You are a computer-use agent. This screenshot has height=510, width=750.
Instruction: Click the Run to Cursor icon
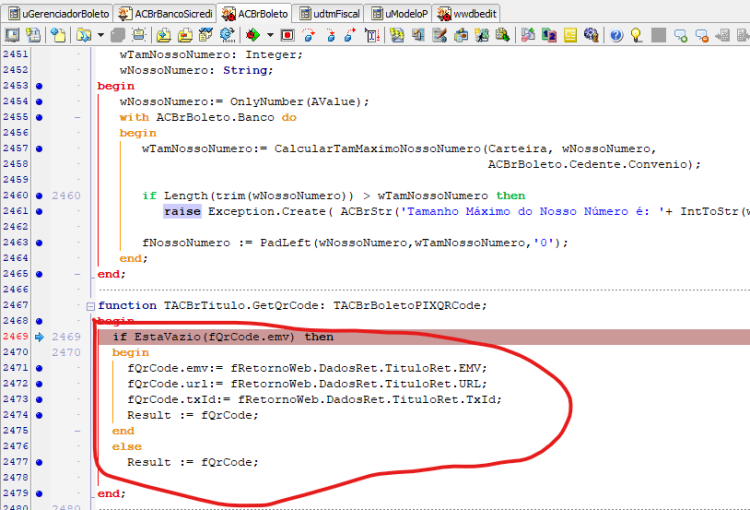[372, 35]
